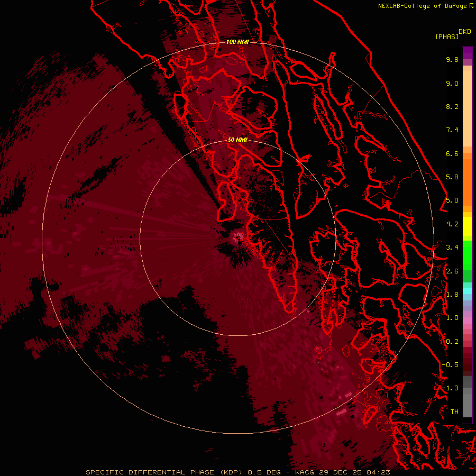Click the 1.8 color scale value
The width and height of the screenshot is (476, 476).
coord(452,295)
